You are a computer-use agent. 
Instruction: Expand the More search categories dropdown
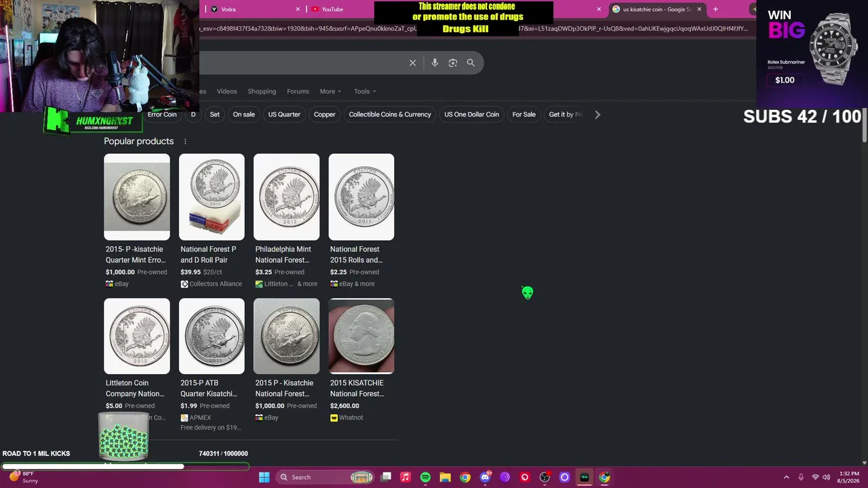(x=330, y=91)
